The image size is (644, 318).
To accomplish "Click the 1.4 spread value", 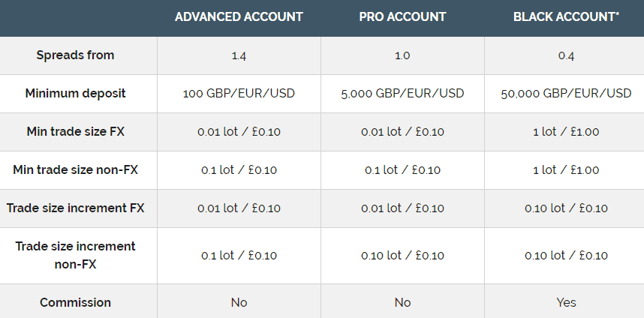I will click(239, 55).
